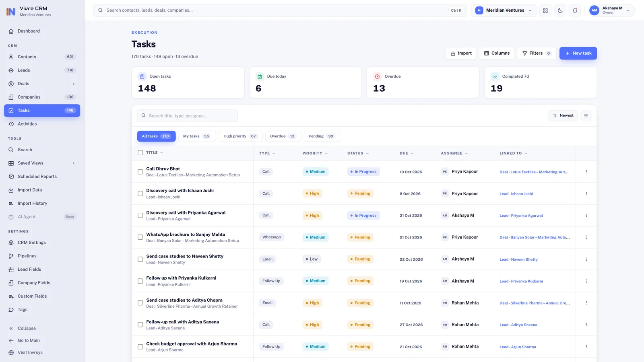Tick checkbox for WhatsApp brochure to Sanjay Mehta
This screenshot has height=362, width=644.
click(x=140, y=237)
